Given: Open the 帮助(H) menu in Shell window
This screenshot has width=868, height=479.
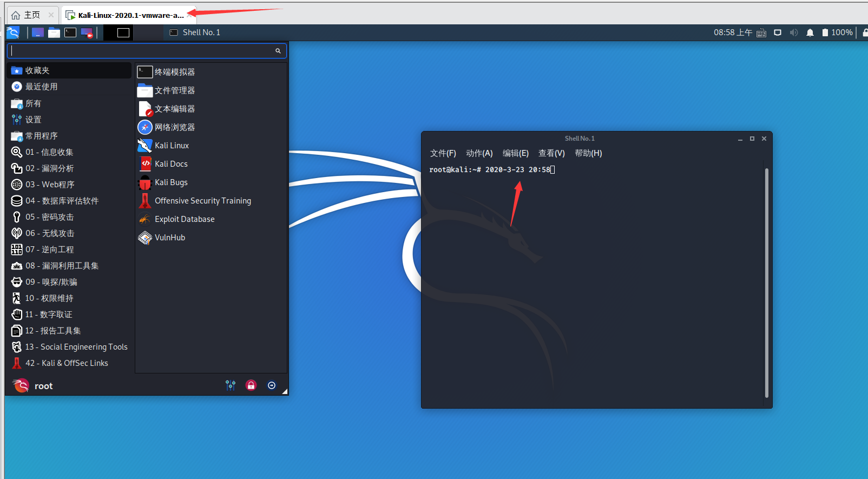Looking at the screenshot, I should [x=588, y=153].
